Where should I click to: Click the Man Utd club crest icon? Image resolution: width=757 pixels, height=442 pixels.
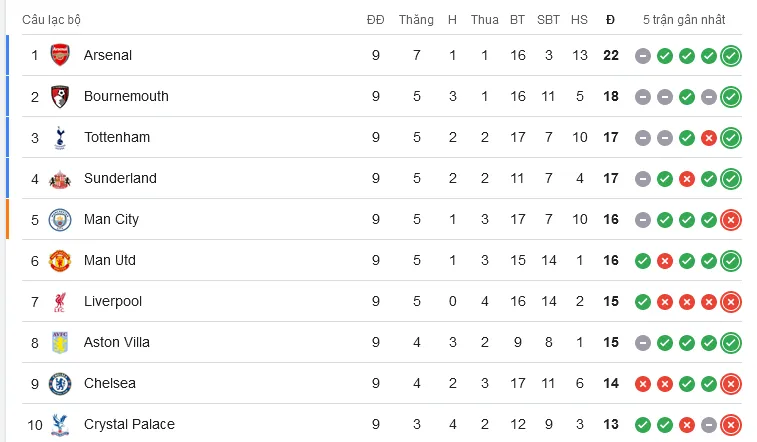point(60,260)
